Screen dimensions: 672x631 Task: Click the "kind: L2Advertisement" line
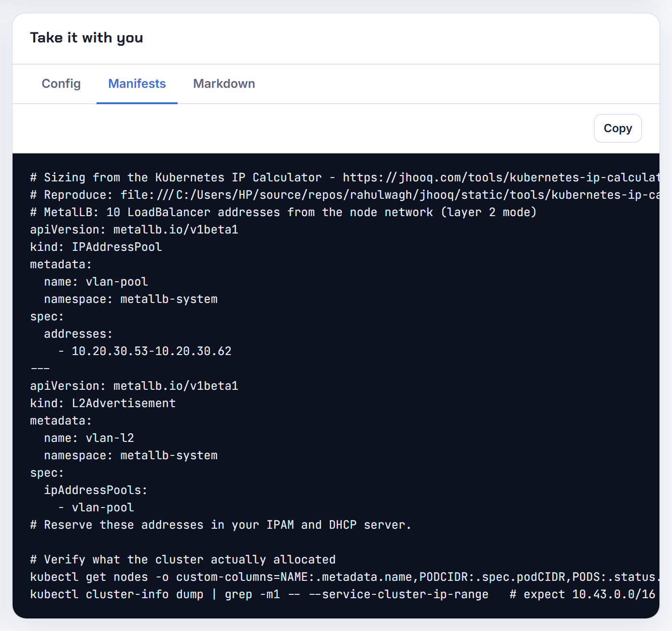pyautogui.click(x=103, y=403)
